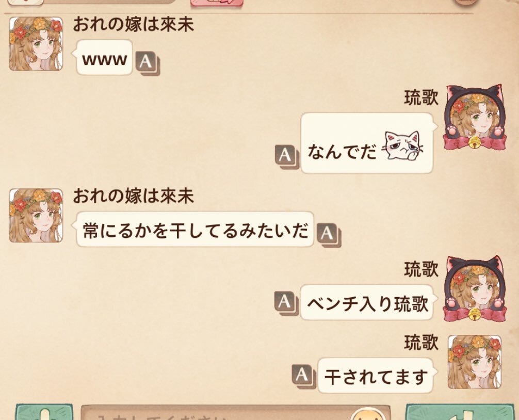519x420 pixels.
Task: Translate the "常にるかを干してるみたいだ" message
Action: tap(328, 235)
